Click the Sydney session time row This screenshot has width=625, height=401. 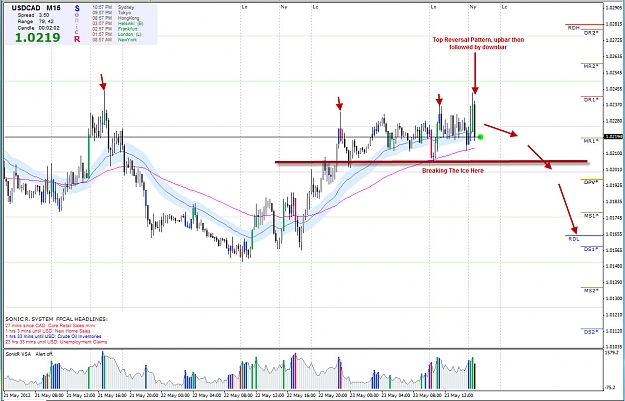pyautogui.click(x=113, y=7)
